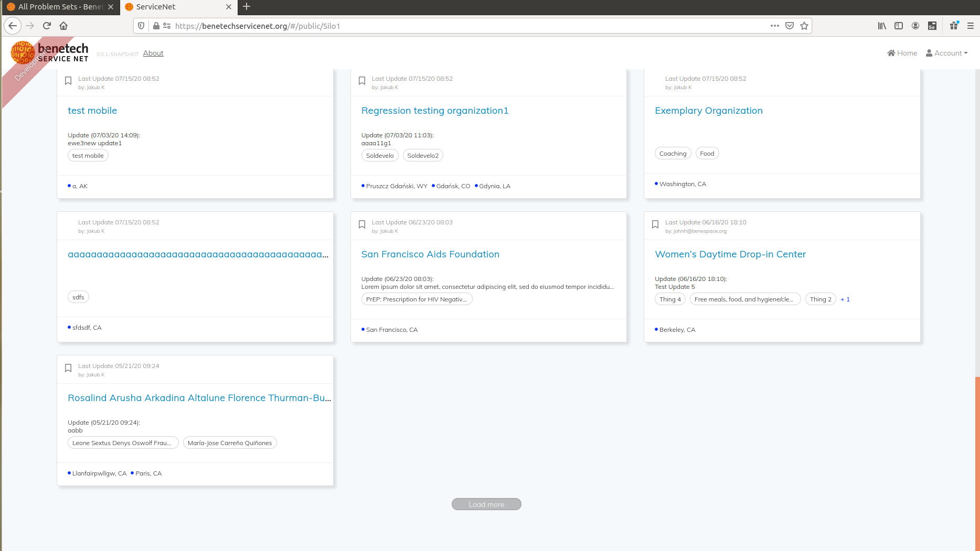Image resolution: width=980 pixels, height=551 pixels.
Task: Open the Firefox library icon
Action: [881, 25]
